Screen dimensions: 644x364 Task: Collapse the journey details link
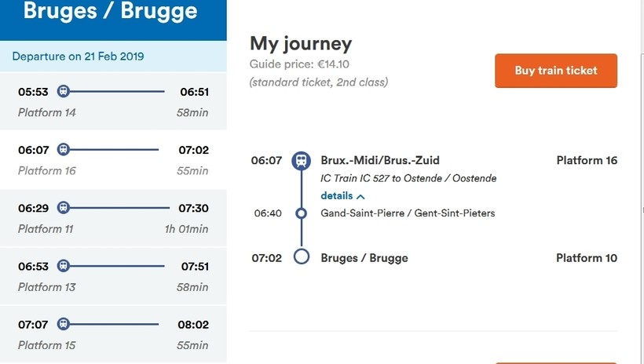coord(336,195)
